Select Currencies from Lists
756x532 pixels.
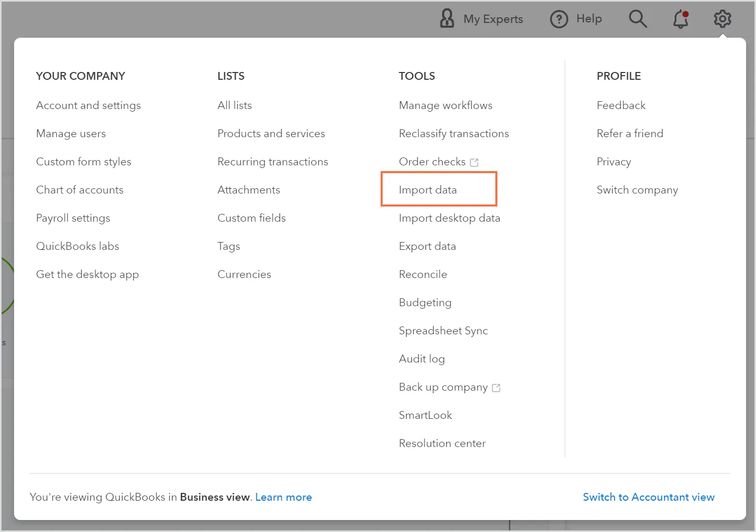point(244,274)
